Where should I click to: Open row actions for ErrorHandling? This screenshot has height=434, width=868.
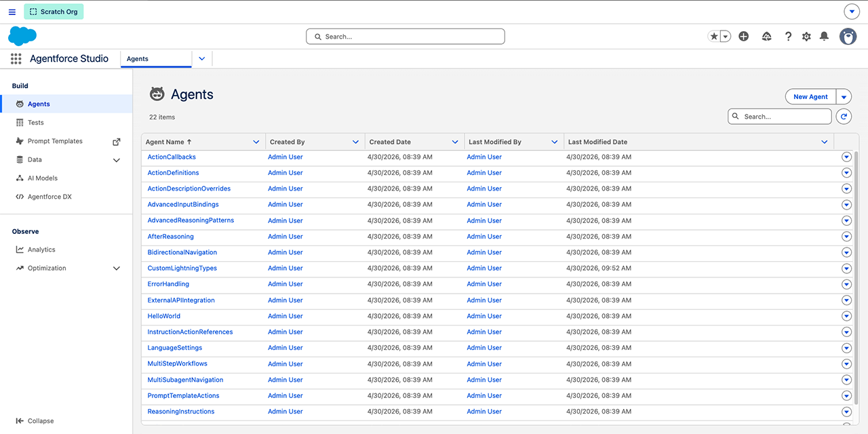click(846, 284)
